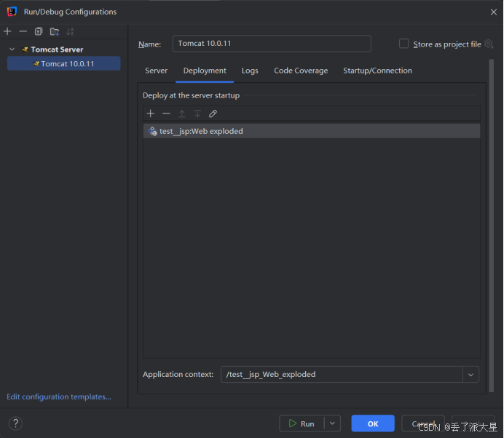The image size is (504, 438).
Task: Remove the selected deployment artifact
Action: tap(166, 114)
